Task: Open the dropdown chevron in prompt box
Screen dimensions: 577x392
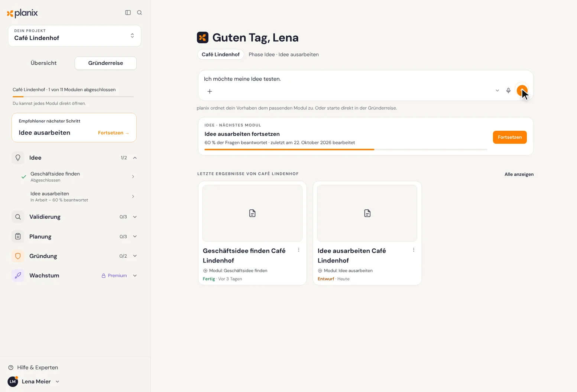Action: pos(497,91)
